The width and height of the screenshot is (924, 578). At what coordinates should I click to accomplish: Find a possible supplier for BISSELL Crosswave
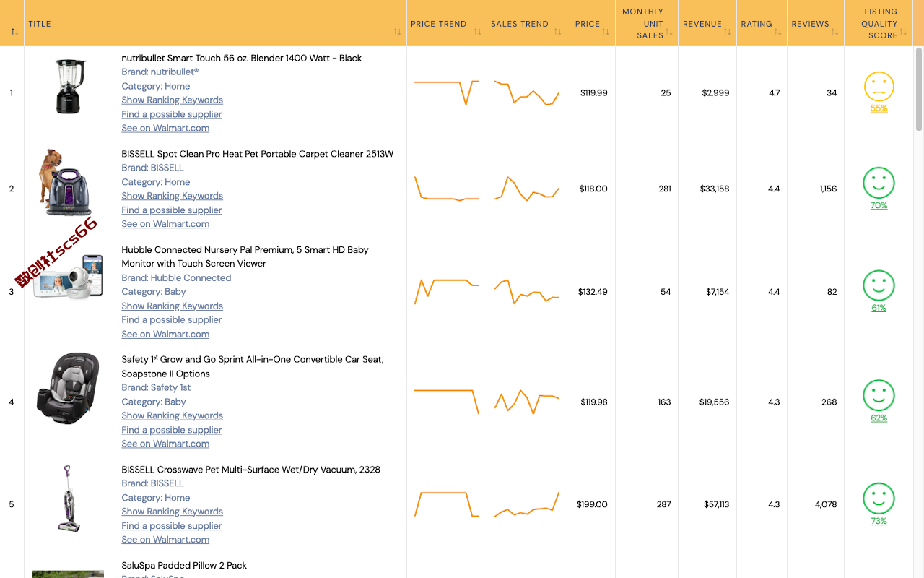171,526
